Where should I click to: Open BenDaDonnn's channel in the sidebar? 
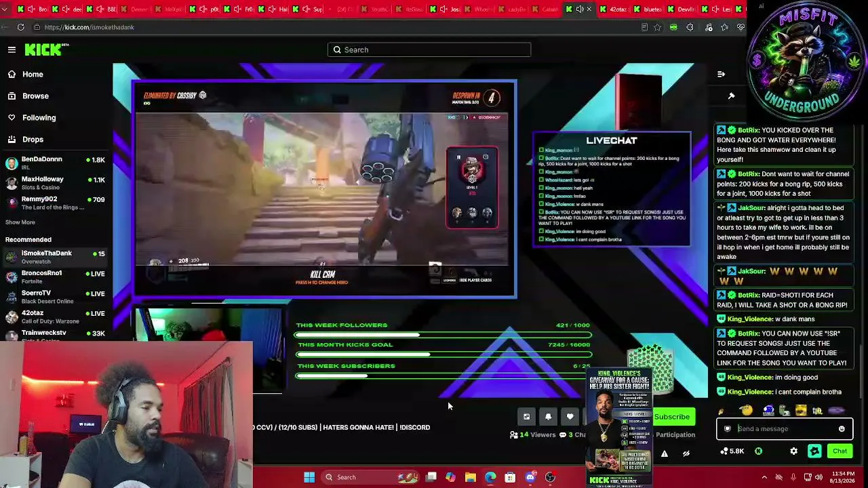(x=56, y=163)
